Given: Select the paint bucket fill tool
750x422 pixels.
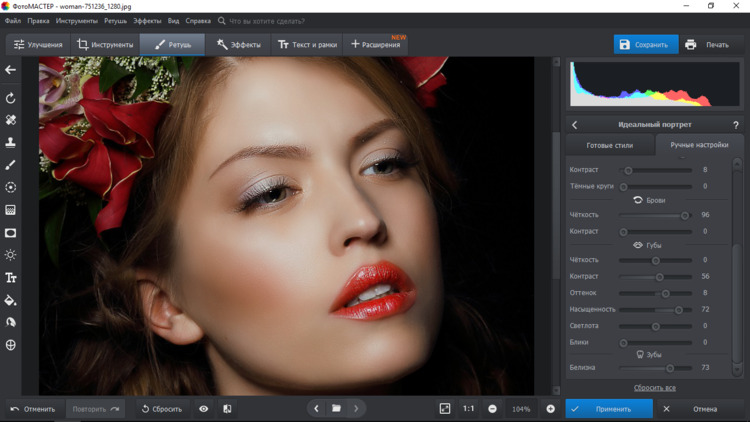Looking at the screenshot, I should tap(11, 300).
